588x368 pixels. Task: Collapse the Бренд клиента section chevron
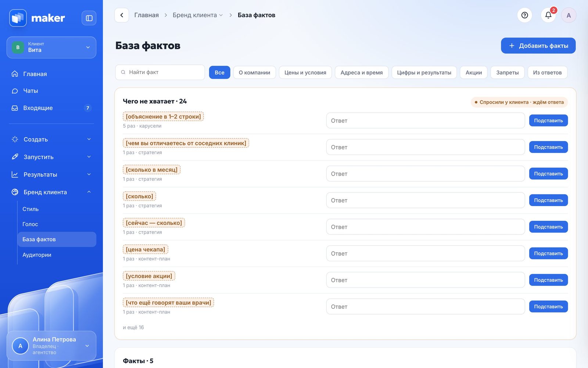[89, 192]
